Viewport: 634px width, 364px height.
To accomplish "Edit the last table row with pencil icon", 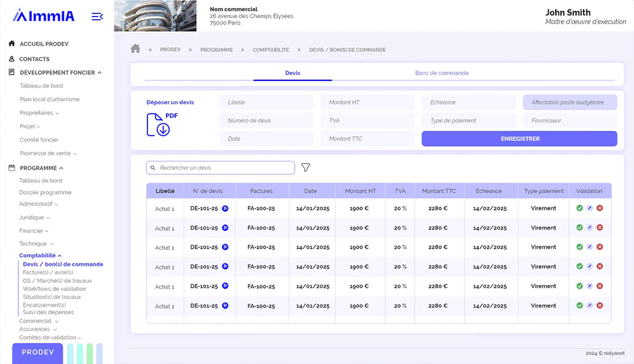I will (590, 306).
